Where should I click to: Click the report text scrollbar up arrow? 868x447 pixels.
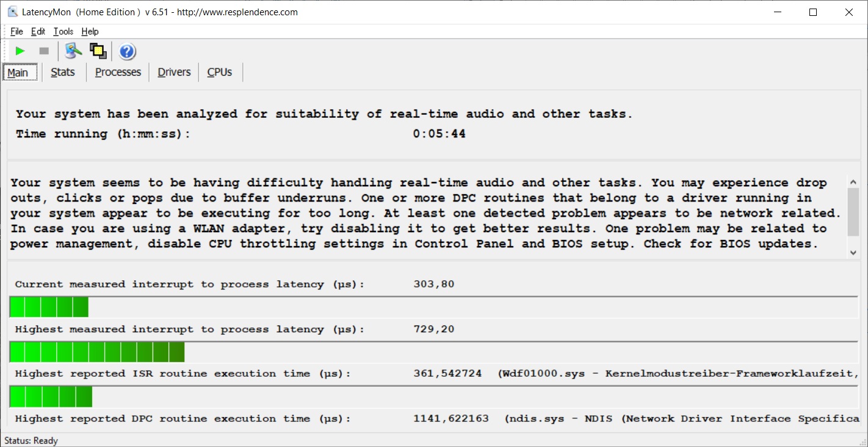tap(853, 181)
